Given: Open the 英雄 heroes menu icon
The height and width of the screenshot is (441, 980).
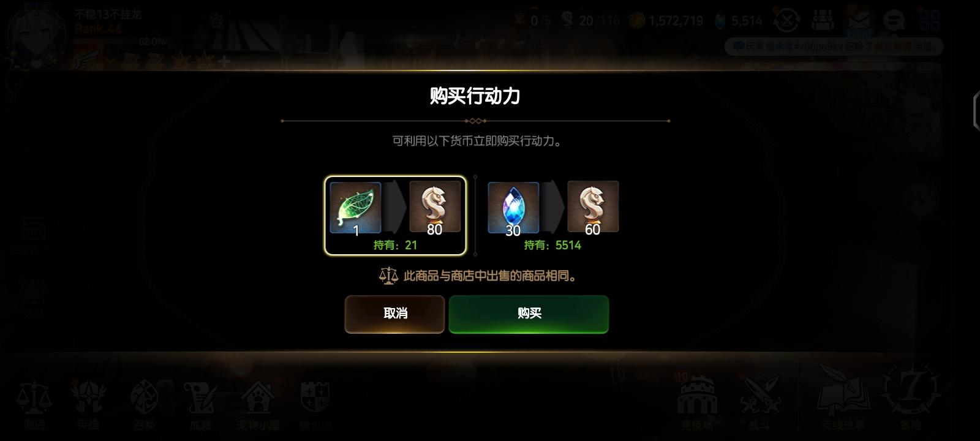Looking at the screenshot, I should point(88,405).
